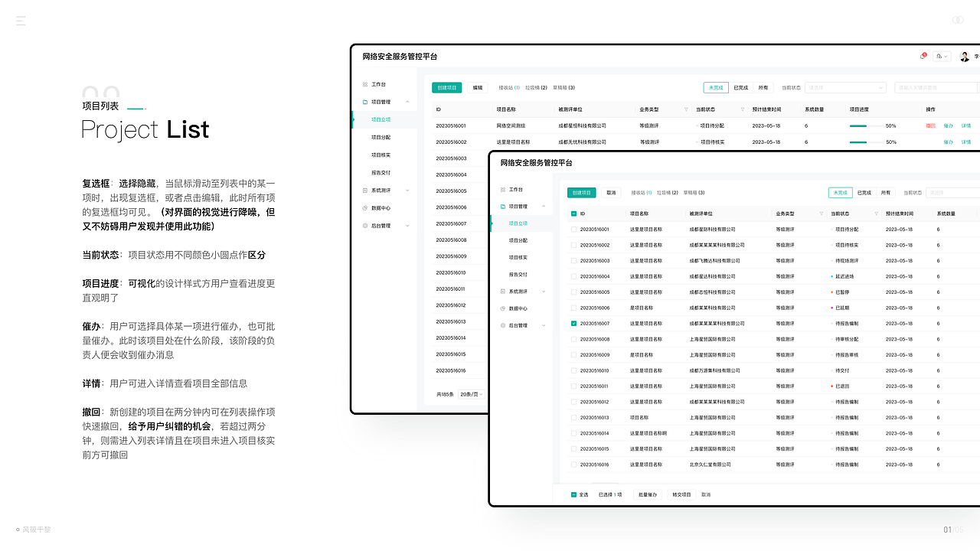Check the box for row 20230516001

(x=574, y=230)
